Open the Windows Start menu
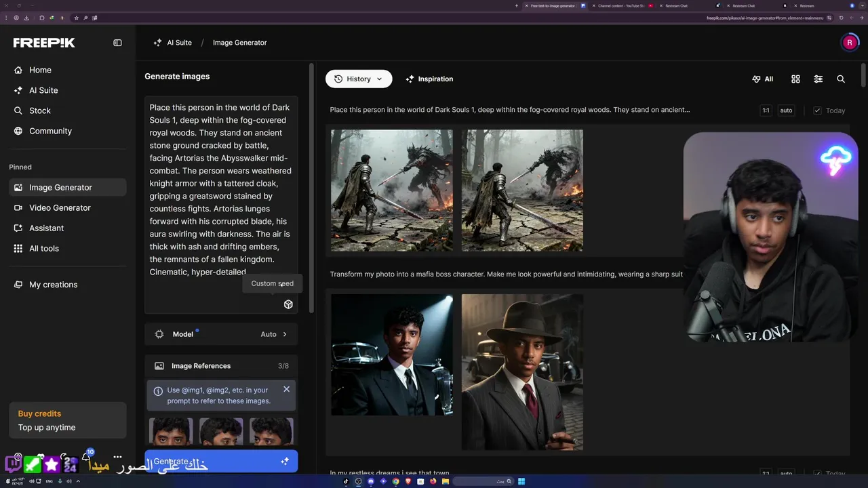This screenshot has width=868, height=488. (521, 481)
